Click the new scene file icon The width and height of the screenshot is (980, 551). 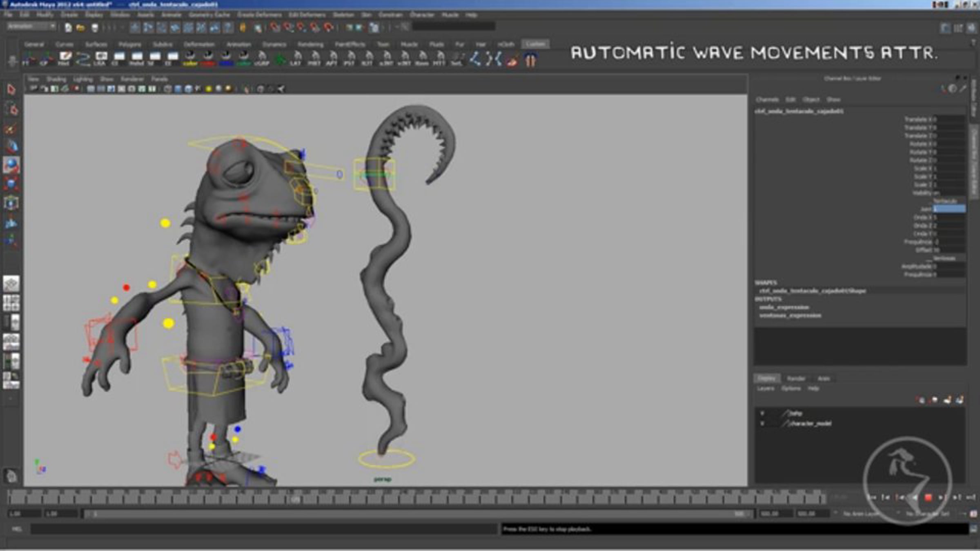[68, 27]
